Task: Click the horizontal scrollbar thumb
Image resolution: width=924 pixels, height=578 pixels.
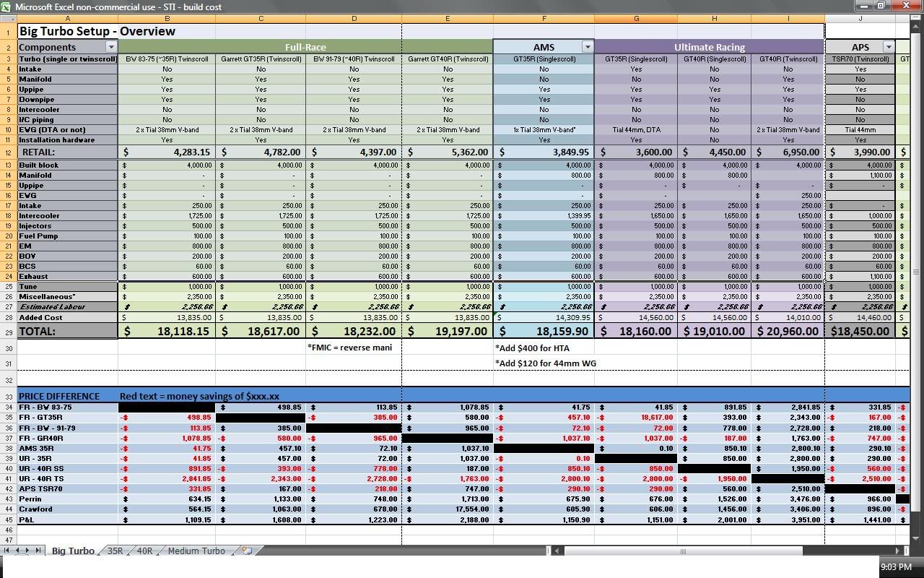Action: click(683, 551)
